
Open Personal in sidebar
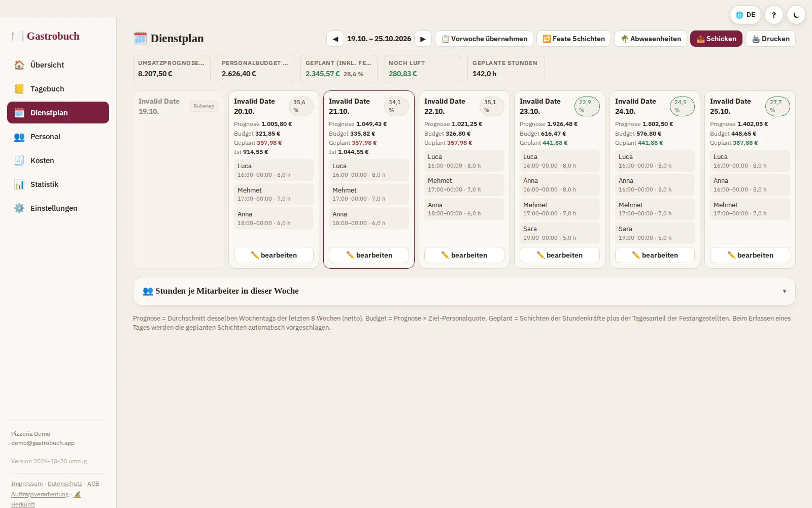[x=58, y=137]
